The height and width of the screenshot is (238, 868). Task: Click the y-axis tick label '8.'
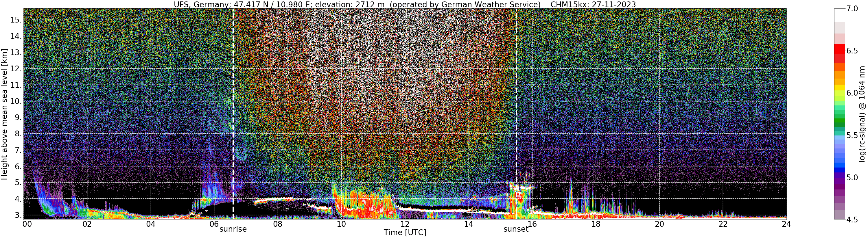[18, 134]
